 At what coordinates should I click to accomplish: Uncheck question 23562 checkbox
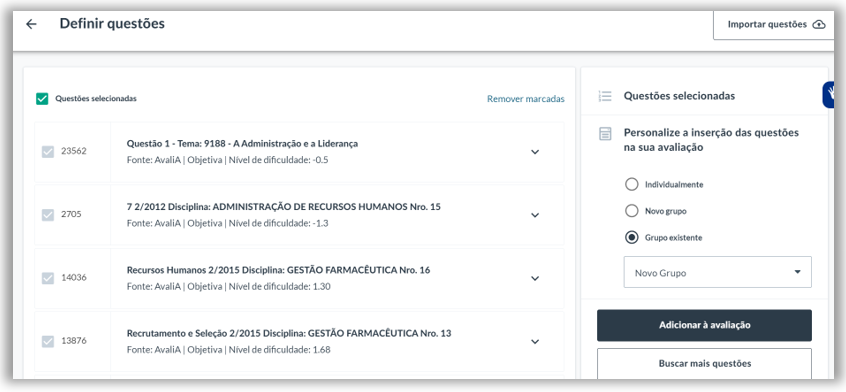tap(48, 152)
